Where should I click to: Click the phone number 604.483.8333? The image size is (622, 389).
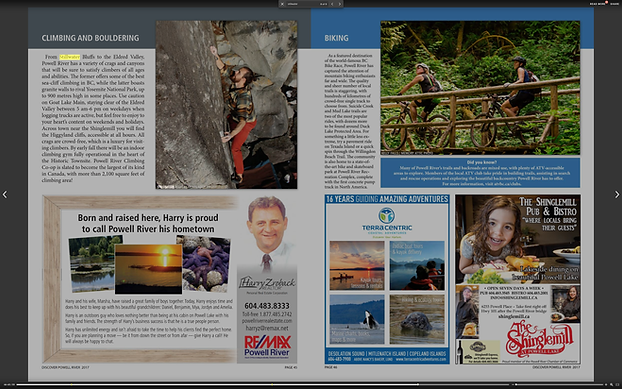tap(267, 306)
